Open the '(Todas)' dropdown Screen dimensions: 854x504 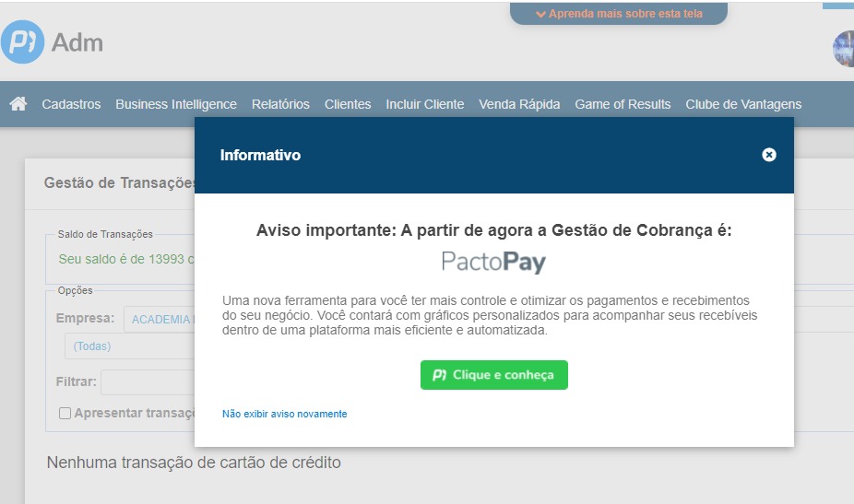(x=129, y=346)
